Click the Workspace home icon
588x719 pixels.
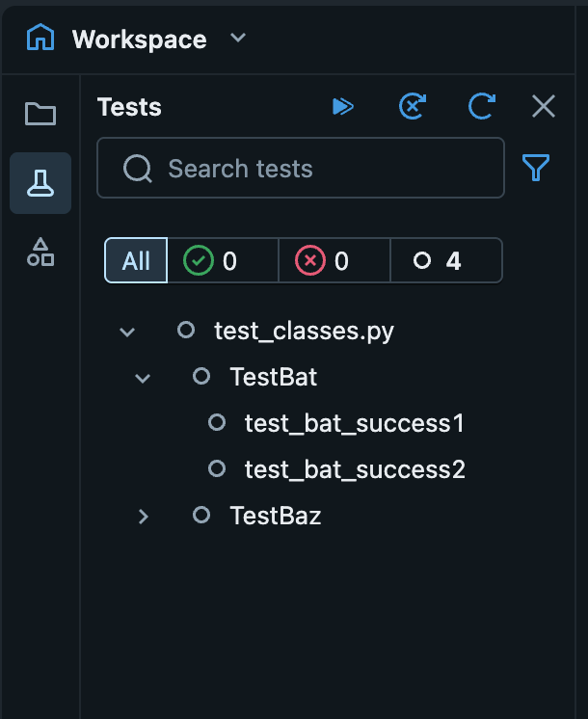click(40, 39)
